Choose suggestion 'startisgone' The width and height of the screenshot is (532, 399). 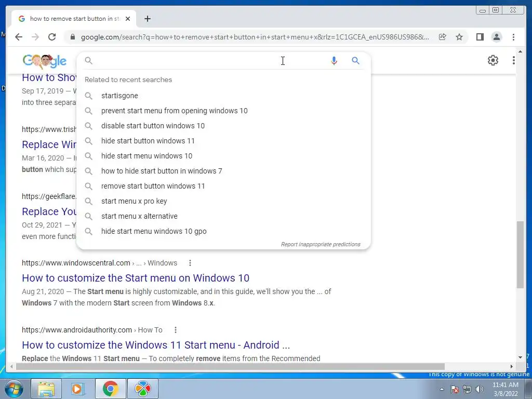coord(223,96)
